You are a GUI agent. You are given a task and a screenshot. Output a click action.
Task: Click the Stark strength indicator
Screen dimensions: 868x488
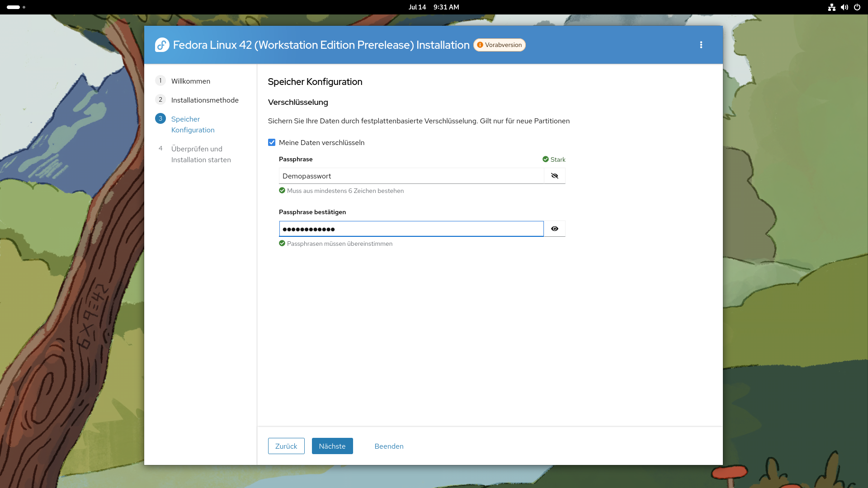554,160
